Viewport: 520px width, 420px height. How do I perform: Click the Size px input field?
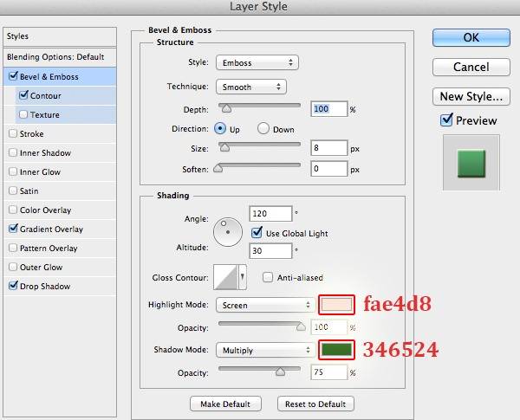coord(329,148)
